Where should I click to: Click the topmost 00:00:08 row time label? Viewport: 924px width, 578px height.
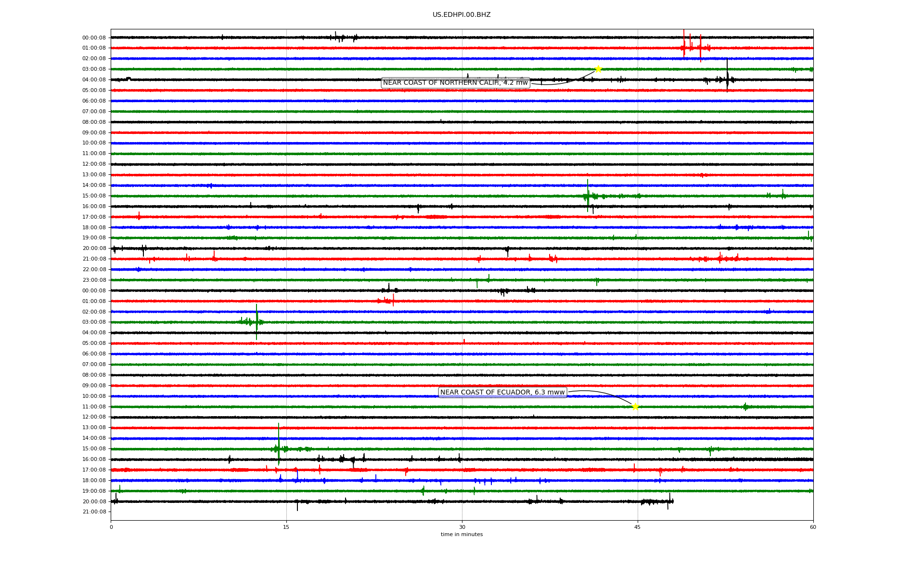point(94,38)
